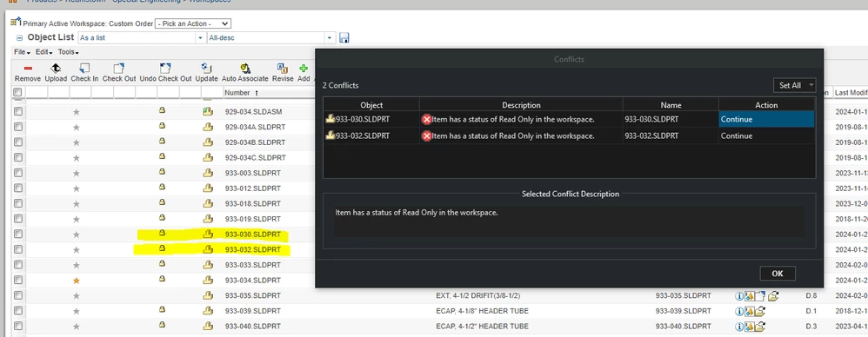Check the box for 929-034A.SLDPRT row
868x337 pixels.
pyautogui.click(x=17, y=127)
